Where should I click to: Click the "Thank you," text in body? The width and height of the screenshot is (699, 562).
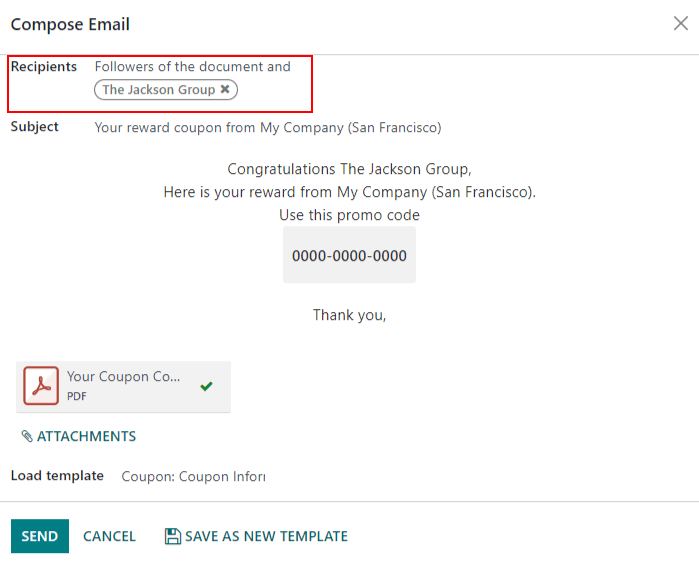click(x=349, y=315)
